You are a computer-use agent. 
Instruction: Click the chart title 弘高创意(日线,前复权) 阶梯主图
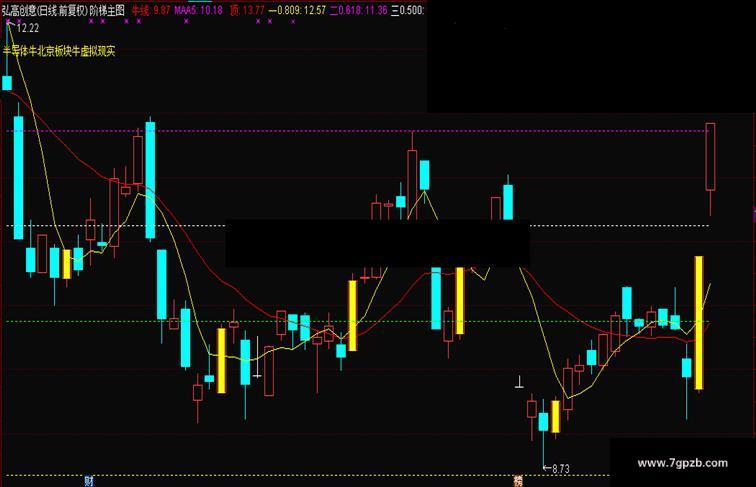point(63,10)
